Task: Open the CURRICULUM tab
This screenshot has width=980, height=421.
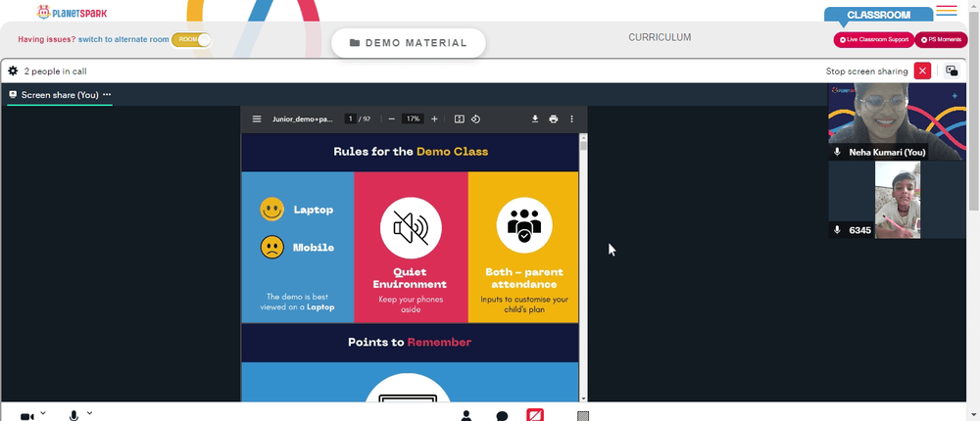Action: [x=660, y=37]
